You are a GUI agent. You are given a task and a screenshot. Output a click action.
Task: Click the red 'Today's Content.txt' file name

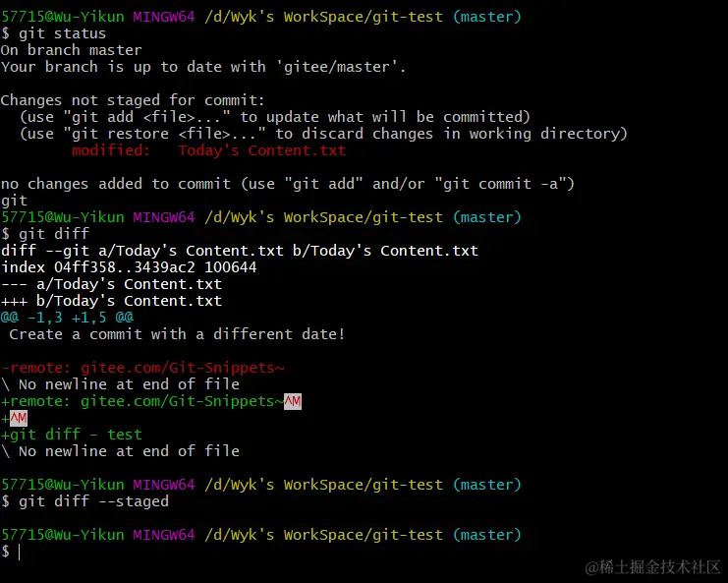coord(262,150)
